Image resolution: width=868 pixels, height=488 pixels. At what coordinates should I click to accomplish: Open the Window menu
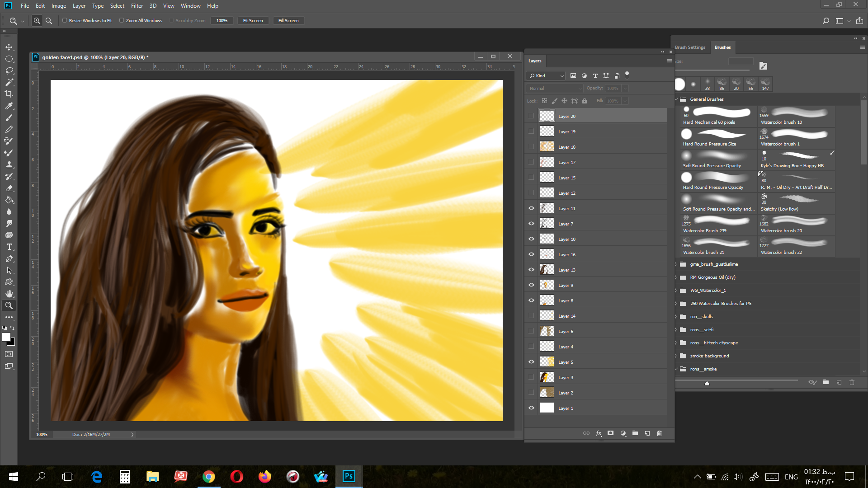[190, 6]
